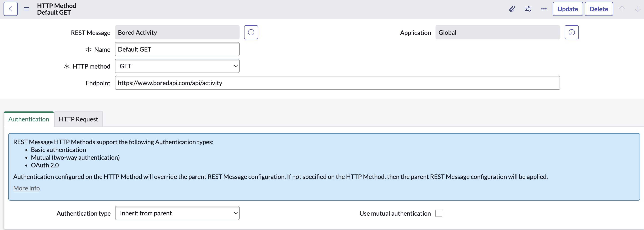Screen dimensions: 644x230
Task: Click the Update button
Action: pos(568,9)
